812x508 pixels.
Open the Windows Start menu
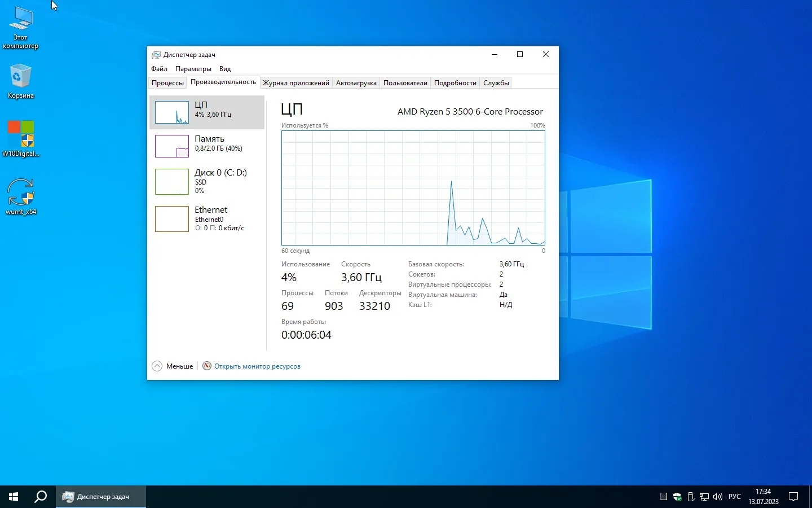[x=14, y=497]
